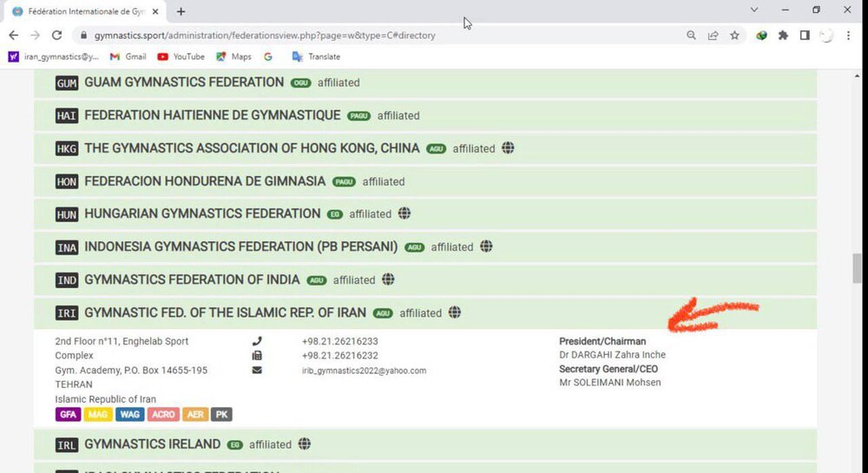Open Hungarian Gymnastics Federation website globe icon
This screenshot has height=473, width=868.
point(404,214)
